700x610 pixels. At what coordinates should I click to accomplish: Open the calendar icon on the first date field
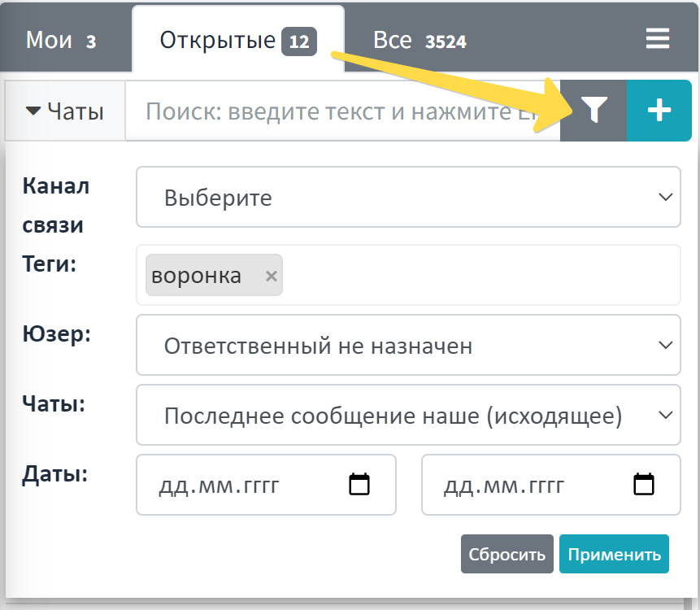click(x=358, y=484)
